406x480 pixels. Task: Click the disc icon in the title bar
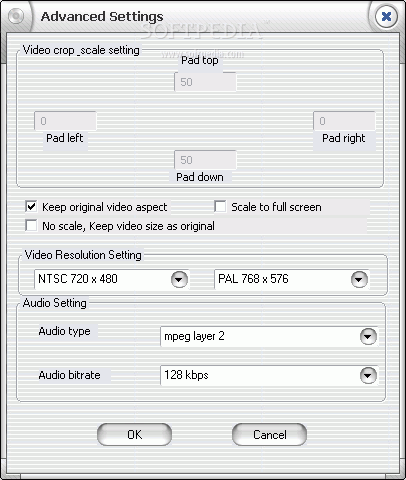click(x=16, y=16)
